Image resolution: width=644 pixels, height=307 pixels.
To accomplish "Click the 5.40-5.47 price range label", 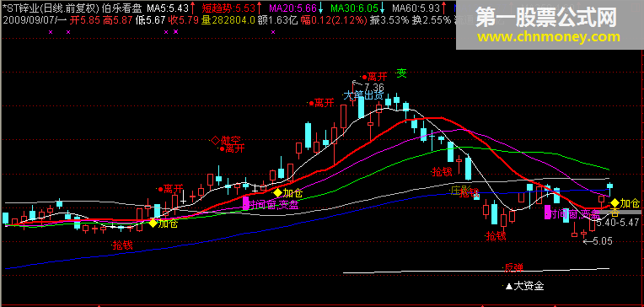I will (618, 223).
